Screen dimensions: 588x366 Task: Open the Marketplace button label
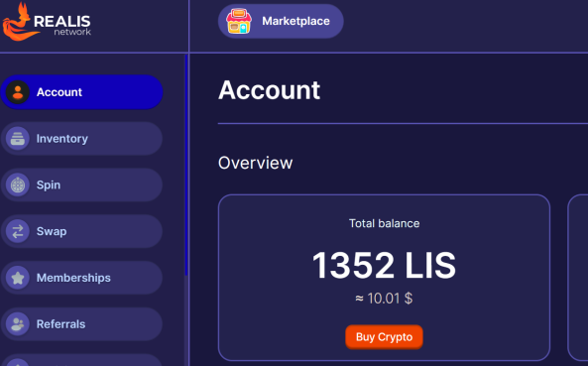pos(295,22)
